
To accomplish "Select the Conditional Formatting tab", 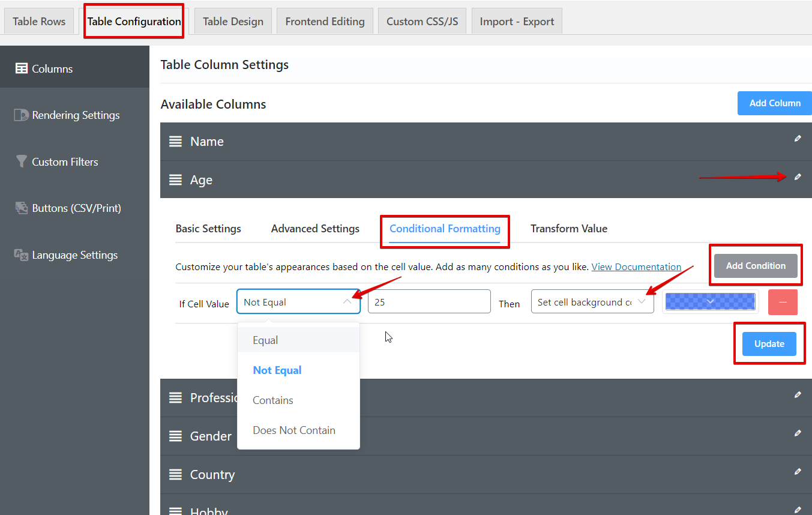I will pos(445,229).
